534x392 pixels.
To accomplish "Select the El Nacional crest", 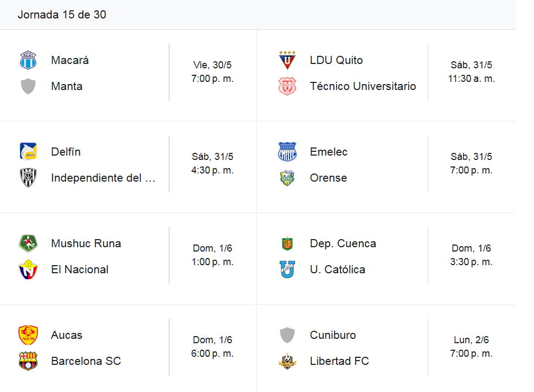I will coord(28,269).
